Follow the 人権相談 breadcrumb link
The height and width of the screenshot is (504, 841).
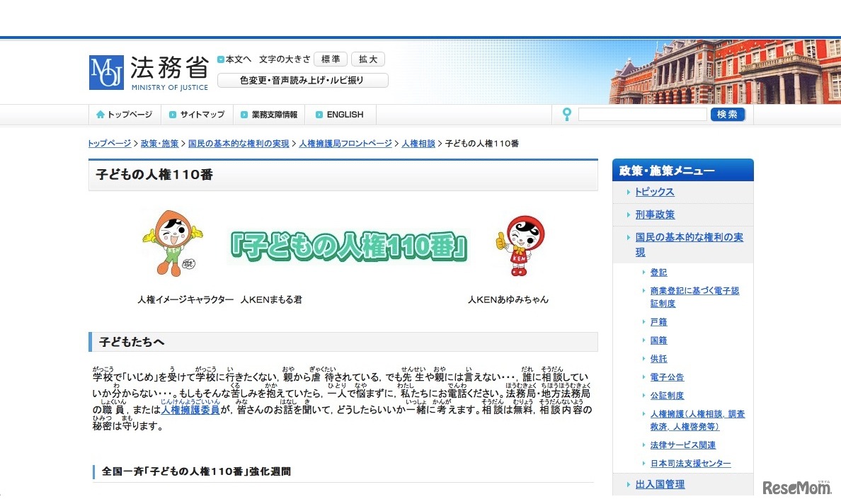pyautogui.click(x=418, y=142)
